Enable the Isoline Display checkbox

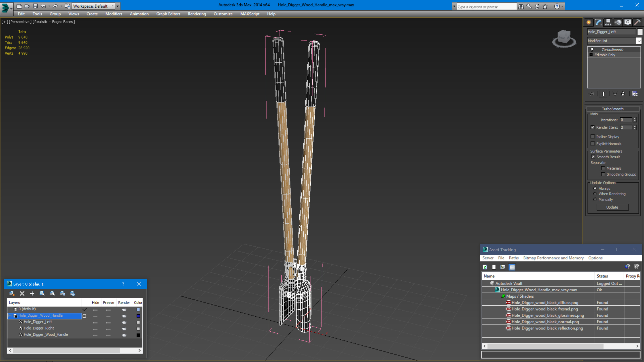(x=593, y=136)
